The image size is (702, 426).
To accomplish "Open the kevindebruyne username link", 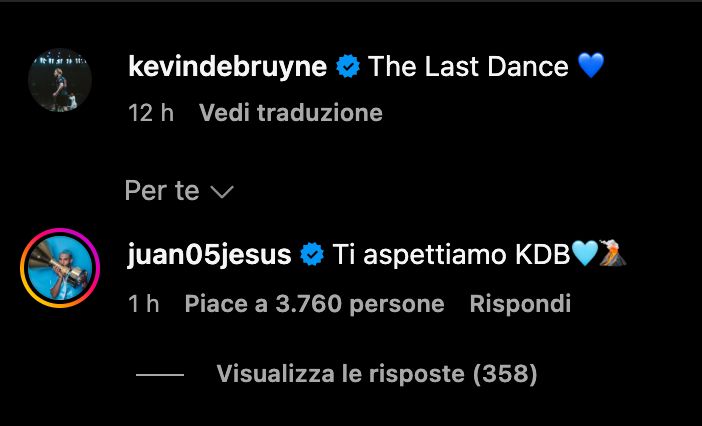I will pos(228,68).
